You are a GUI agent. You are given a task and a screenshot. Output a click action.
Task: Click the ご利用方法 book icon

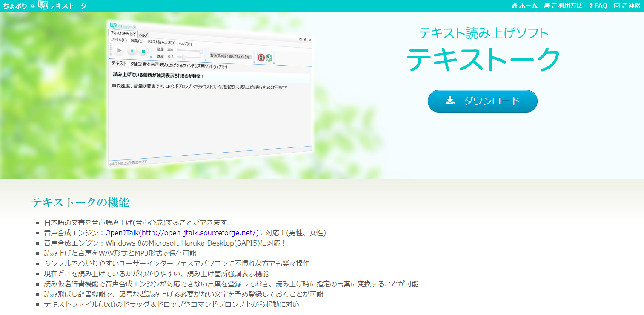click(547, 6)
